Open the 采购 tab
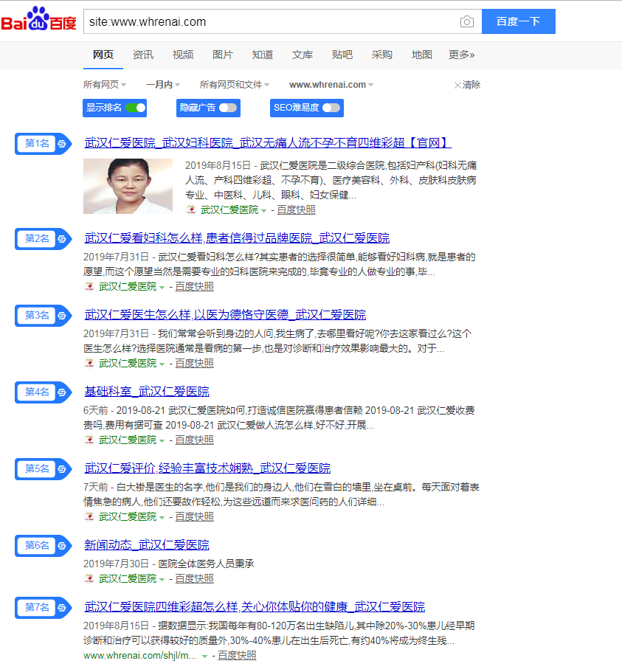The height and width of the screenshot is (672, 622). (382, 55)
